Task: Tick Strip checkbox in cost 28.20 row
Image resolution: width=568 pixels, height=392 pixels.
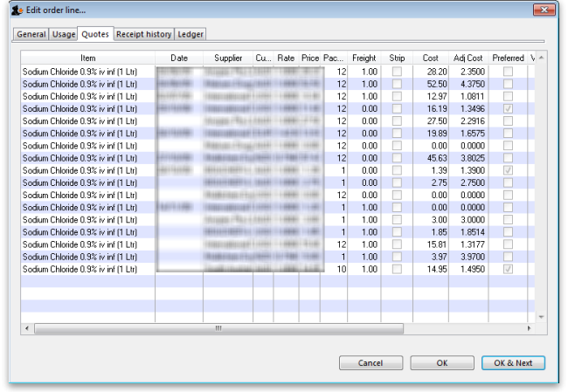Action: pos(397,71)
